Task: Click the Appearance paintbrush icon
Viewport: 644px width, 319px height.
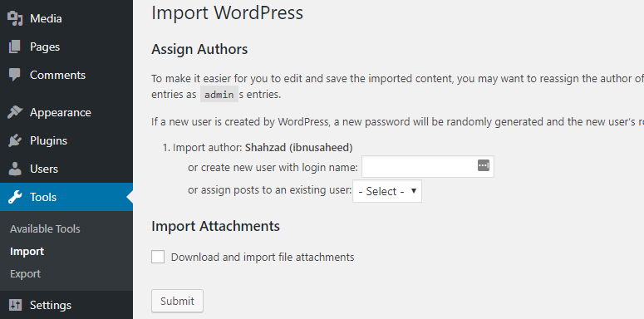Action: pos(15,112)
